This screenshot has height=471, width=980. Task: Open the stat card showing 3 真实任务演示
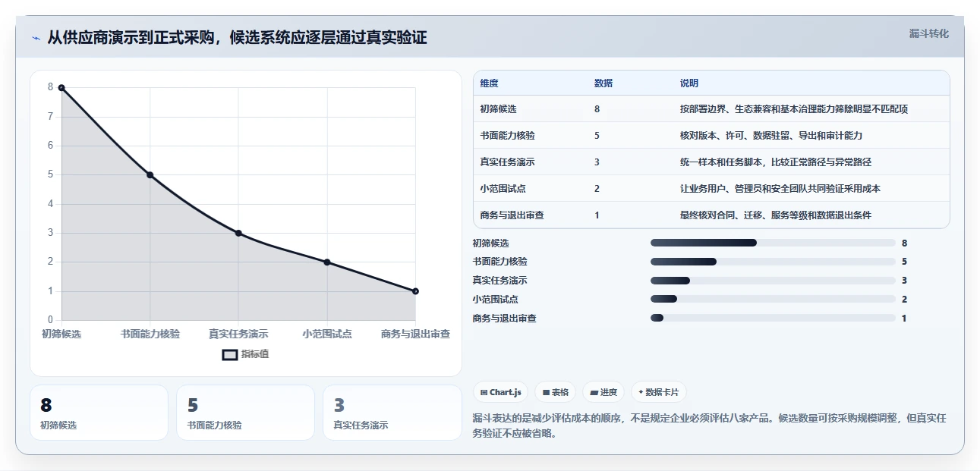392,413
